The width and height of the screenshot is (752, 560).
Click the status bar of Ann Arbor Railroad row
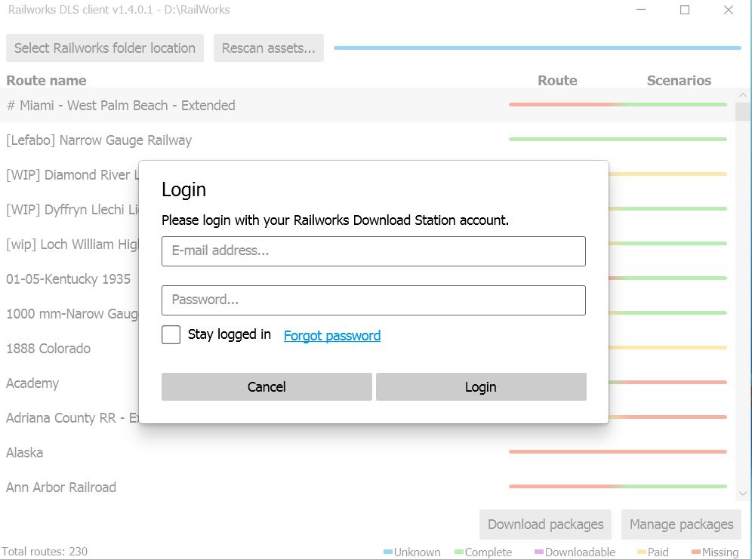[618, 486]
